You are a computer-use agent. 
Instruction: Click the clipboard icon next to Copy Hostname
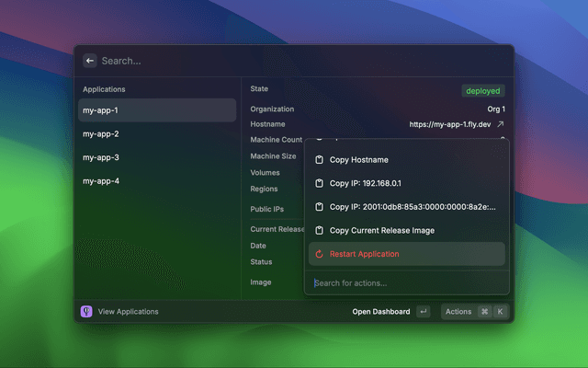click(320, 160)
